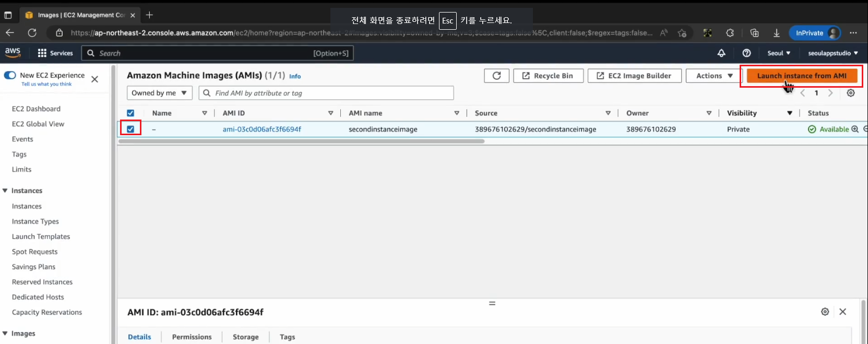
Task: View site information lock icon
Action: (x=60, y=33)
